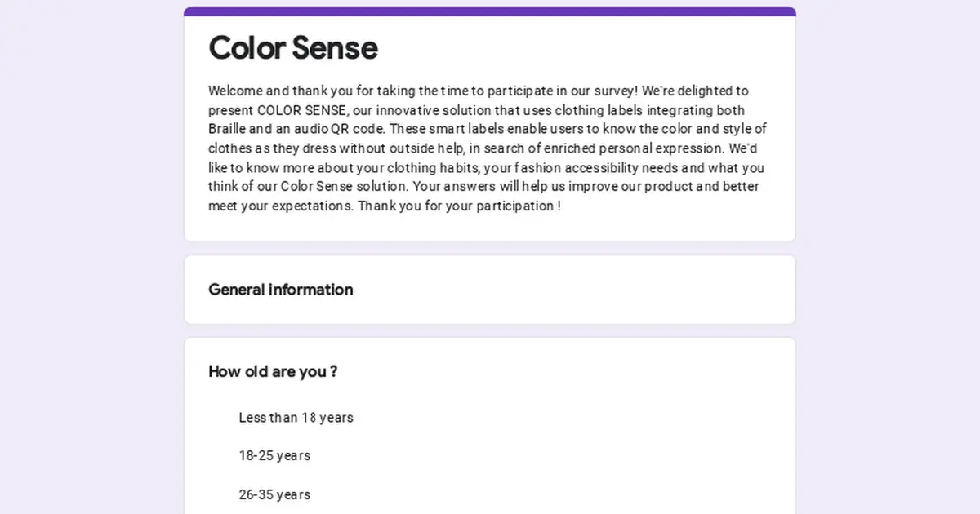Click the purple accent bar atop form
The image size is (980, 514).
(x=490, y=11)
